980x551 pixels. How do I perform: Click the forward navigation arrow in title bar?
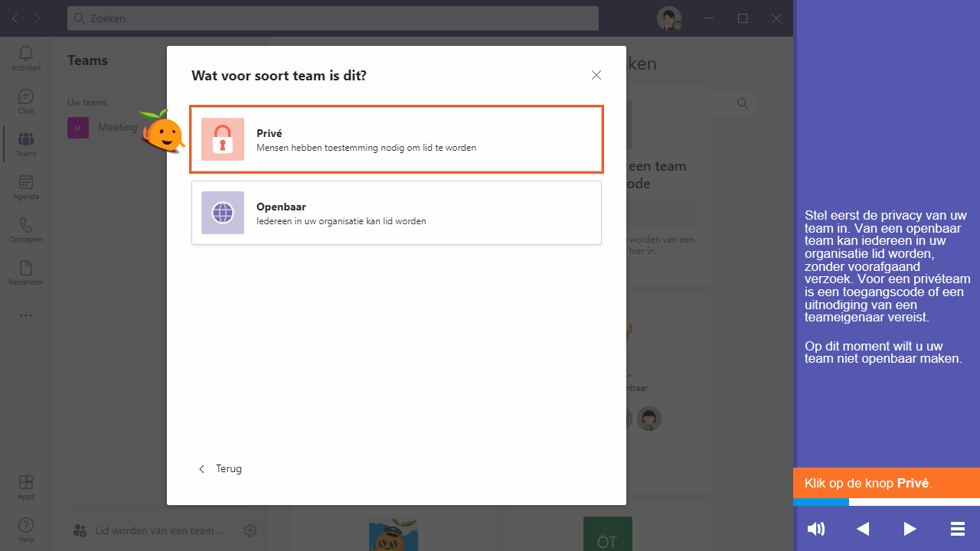pyautogui.click(x=38, y=18)
